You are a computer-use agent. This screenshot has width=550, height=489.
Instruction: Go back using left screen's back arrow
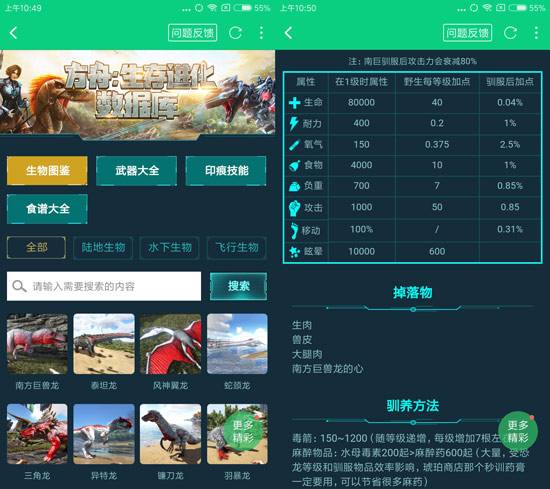(13, 33)
